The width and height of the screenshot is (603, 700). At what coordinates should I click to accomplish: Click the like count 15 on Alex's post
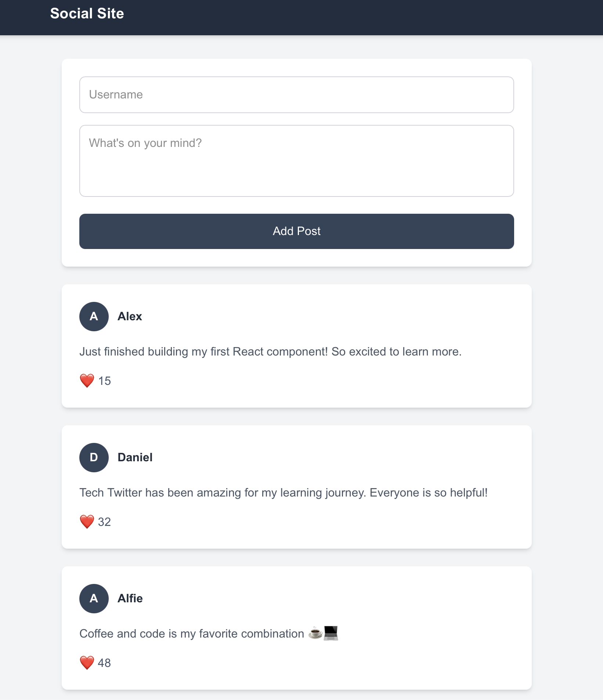104,380
